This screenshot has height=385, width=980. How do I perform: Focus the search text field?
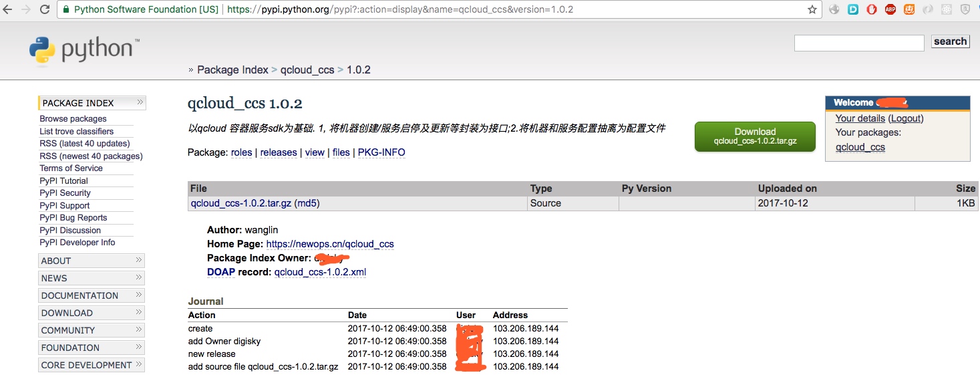click(x=858, y=43)
